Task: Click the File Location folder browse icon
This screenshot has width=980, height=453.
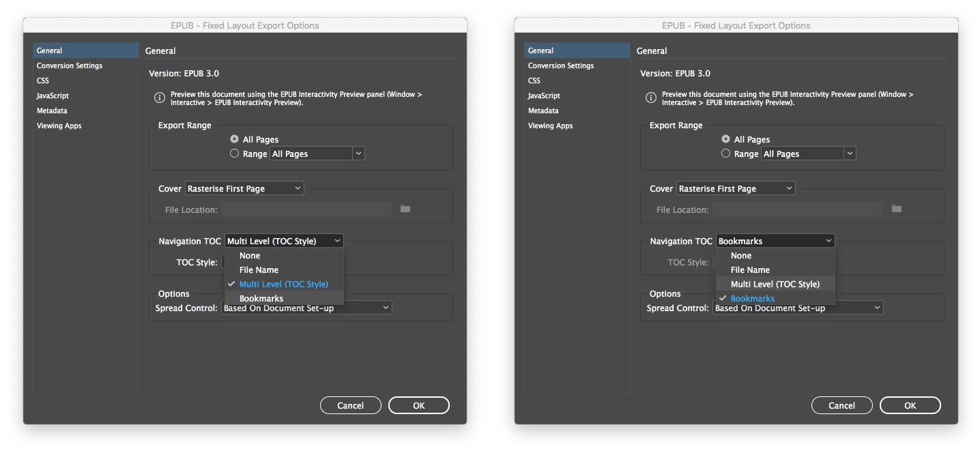Action: (x=405, y=209)
